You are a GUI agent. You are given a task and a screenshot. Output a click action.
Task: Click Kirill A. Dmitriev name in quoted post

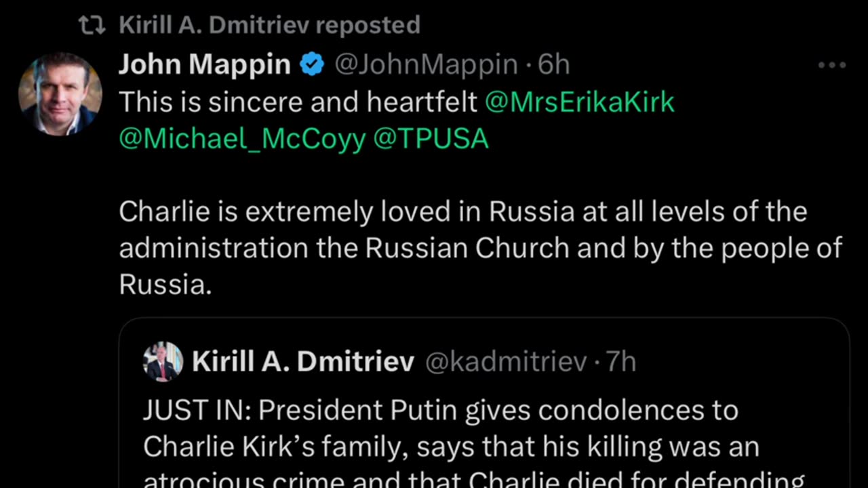303,361
